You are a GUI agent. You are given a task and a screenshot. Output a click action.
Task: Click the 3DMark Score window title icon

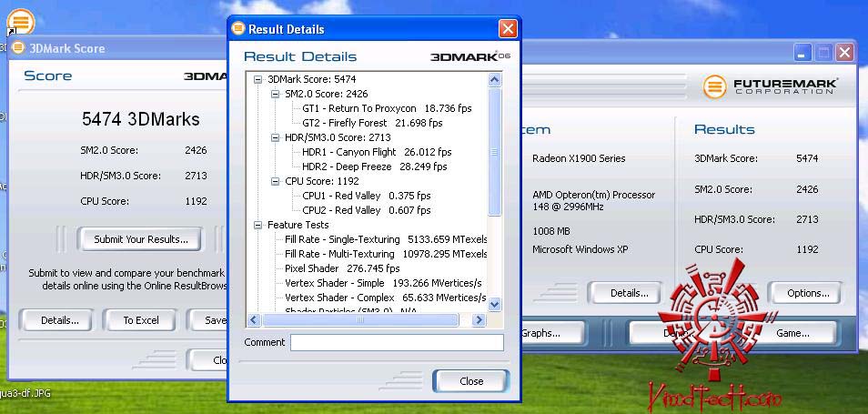pos(18,47)
